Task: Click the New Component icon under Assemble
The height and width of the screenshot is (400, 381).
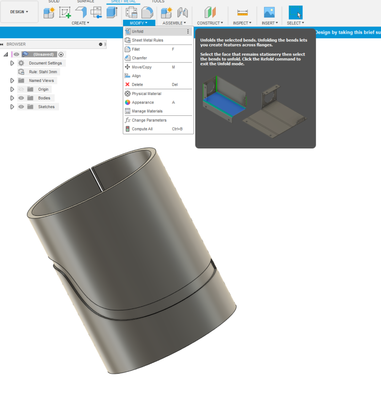Action: coord(166,13)
